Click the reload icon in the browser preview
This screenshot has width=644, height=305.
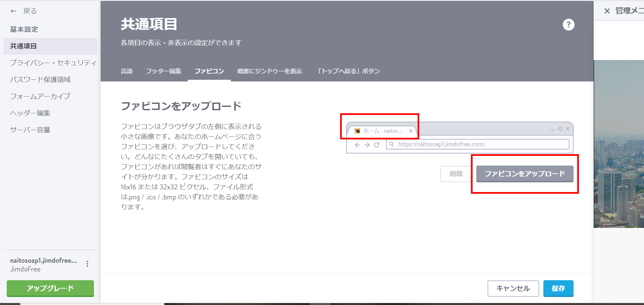pos(377,144)
